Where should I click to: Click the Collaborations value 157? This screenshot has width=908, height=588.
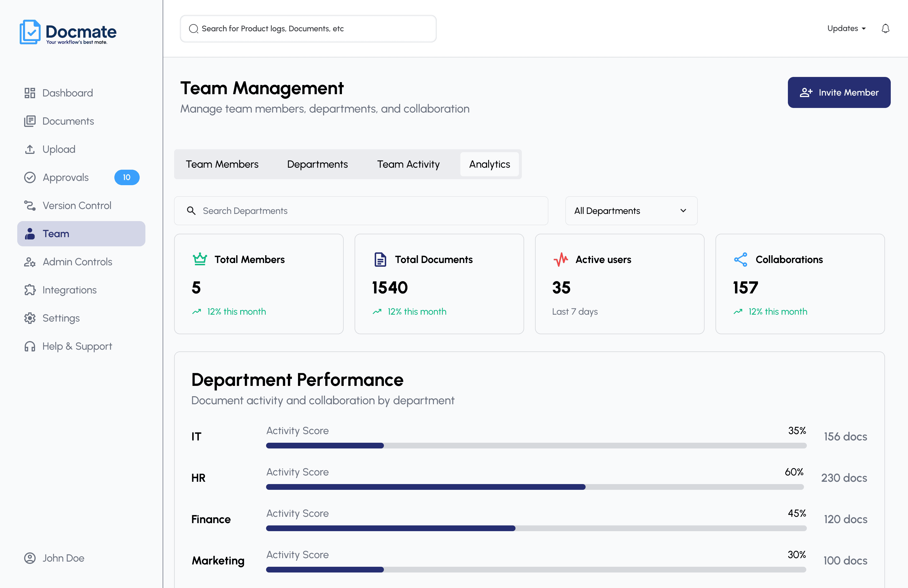[745, 287]
